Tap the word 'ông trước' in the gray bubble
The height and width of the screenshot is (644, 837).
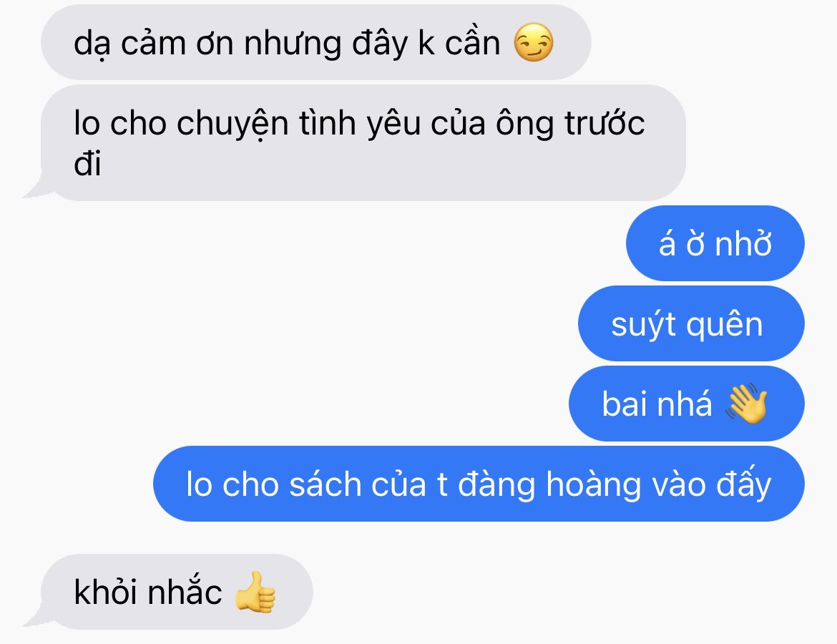click(570, 125)
